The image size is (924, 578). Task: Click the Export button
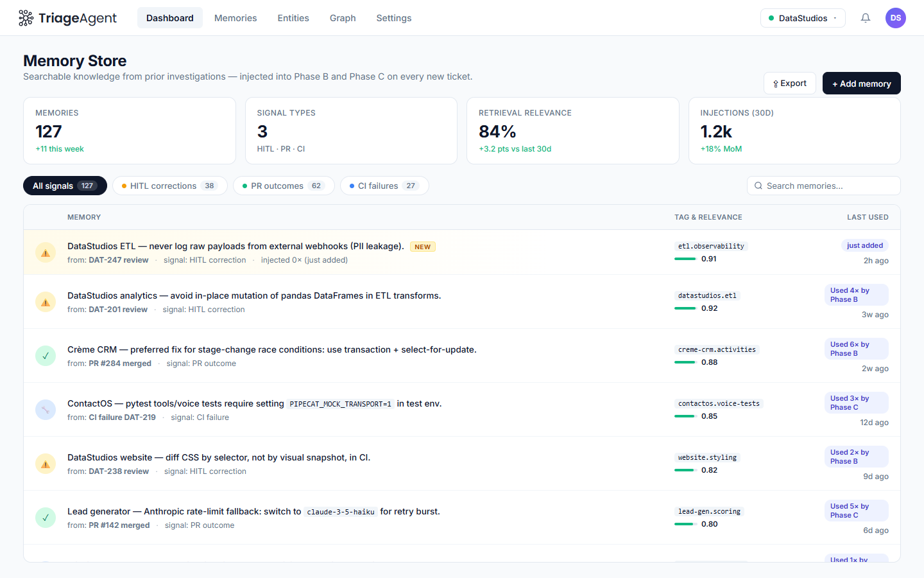tap(790, 83)
